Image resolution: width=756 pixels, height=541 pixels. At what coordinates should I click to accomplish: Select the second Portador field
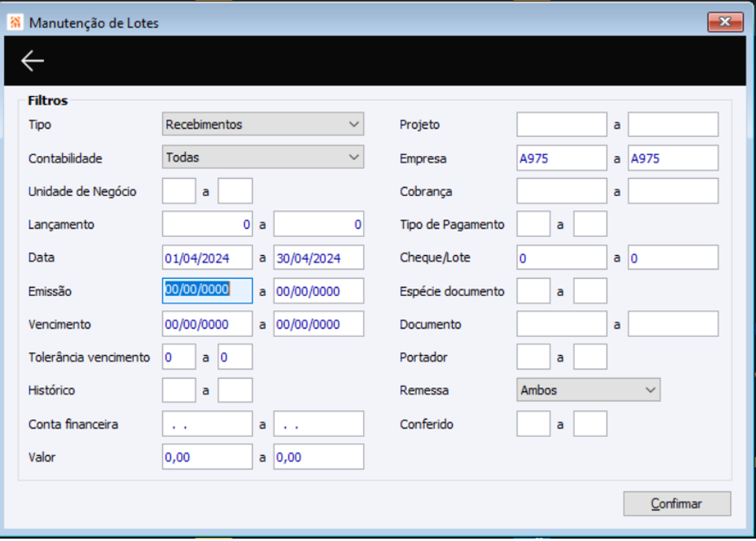tap(590, 357)
